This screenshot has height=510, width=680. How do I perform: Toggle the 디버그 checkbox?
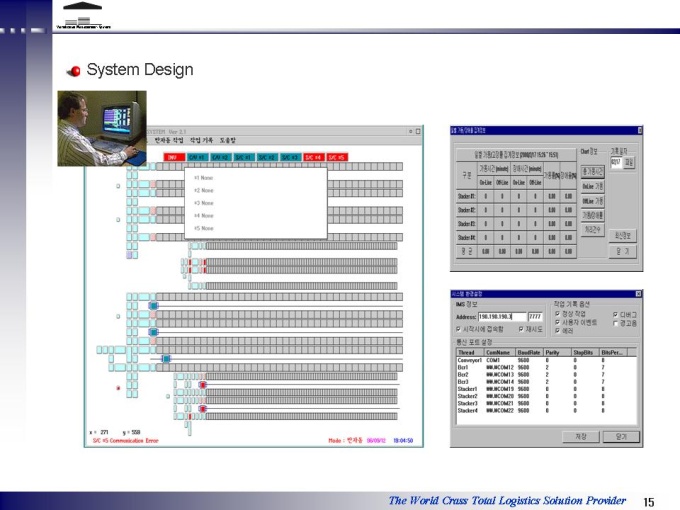point(615,314)
